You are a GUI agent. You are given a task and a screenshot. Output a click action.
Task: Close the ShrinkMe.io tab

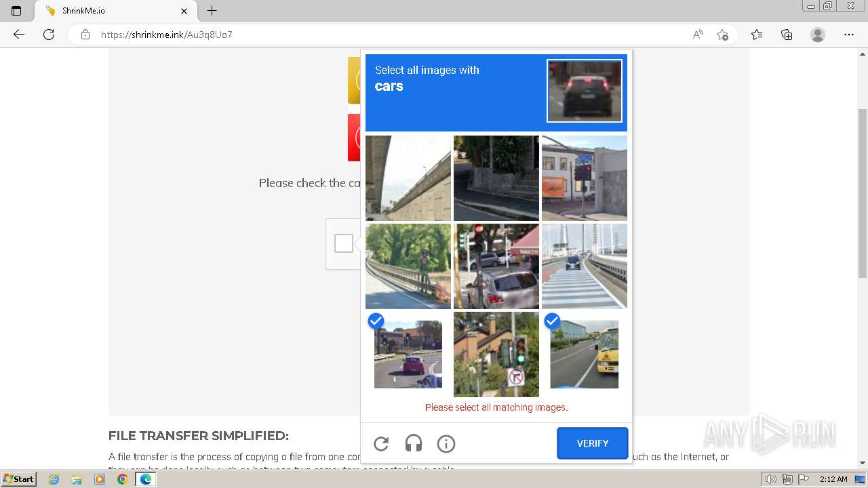[184, 11]
